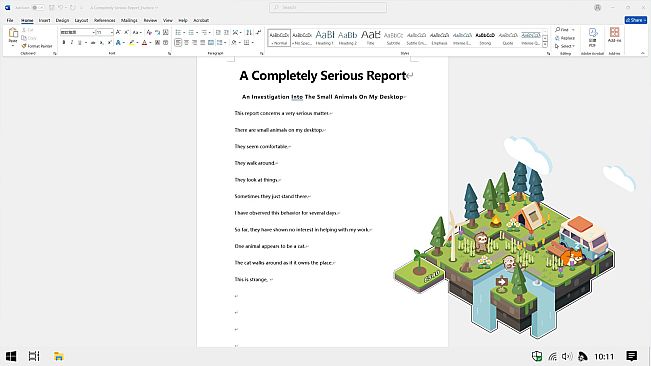Justify the paragraph text
Viewport: 651px width, 366px height.
tap(203, 42)
